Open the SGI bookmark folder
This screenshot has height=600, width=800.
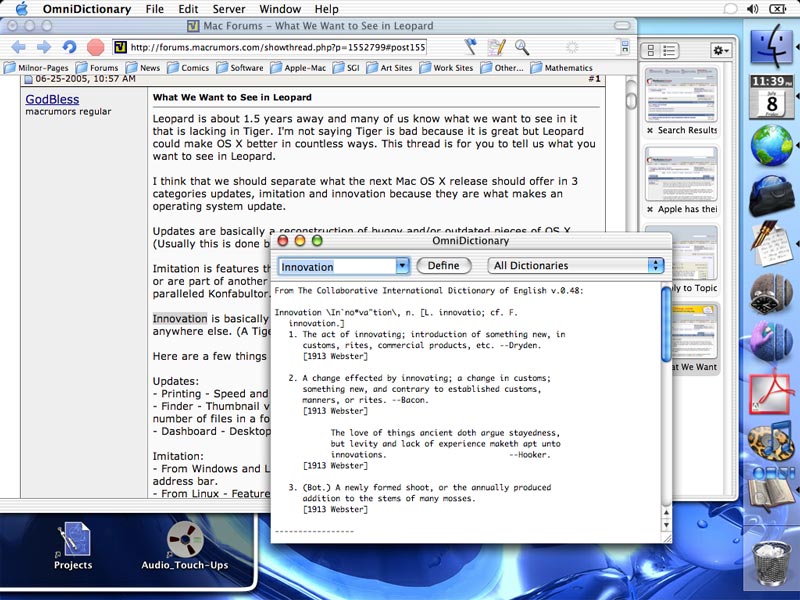pyautogui.click(x=346, y=68)
